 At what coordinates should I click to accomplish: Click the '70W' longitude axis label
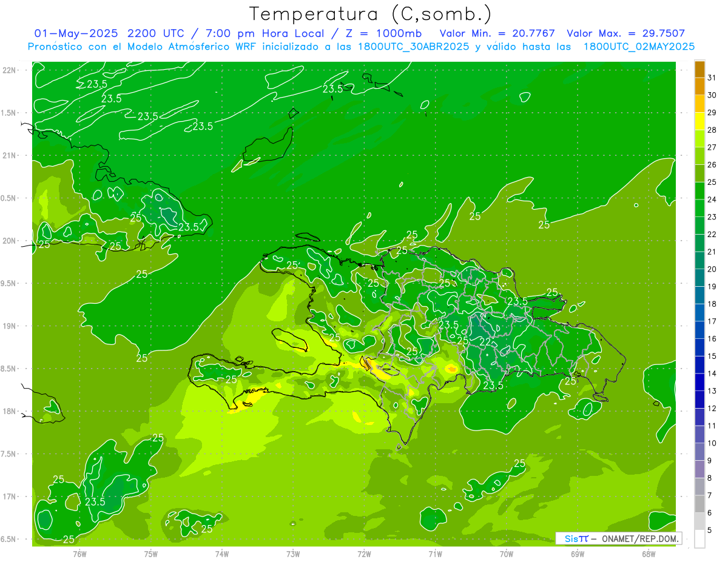(x=507, y=554)
